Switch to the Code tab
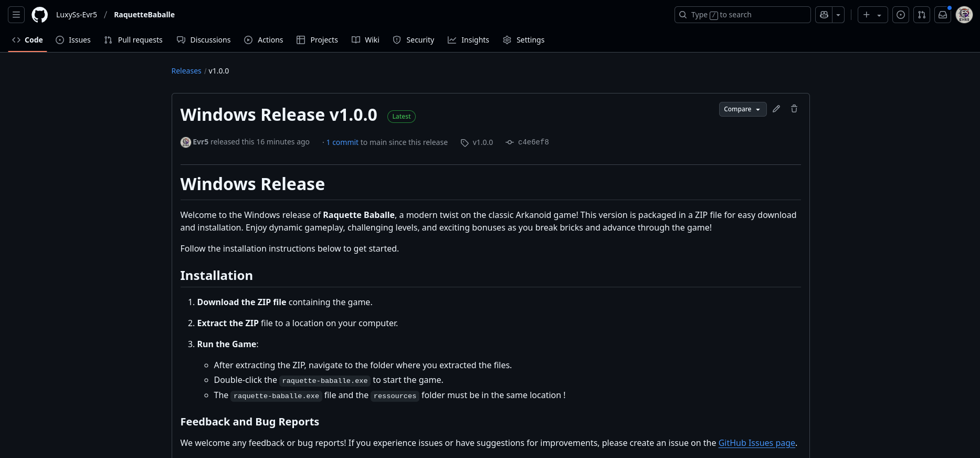This screenshot has width=980, height=458. 27,40
